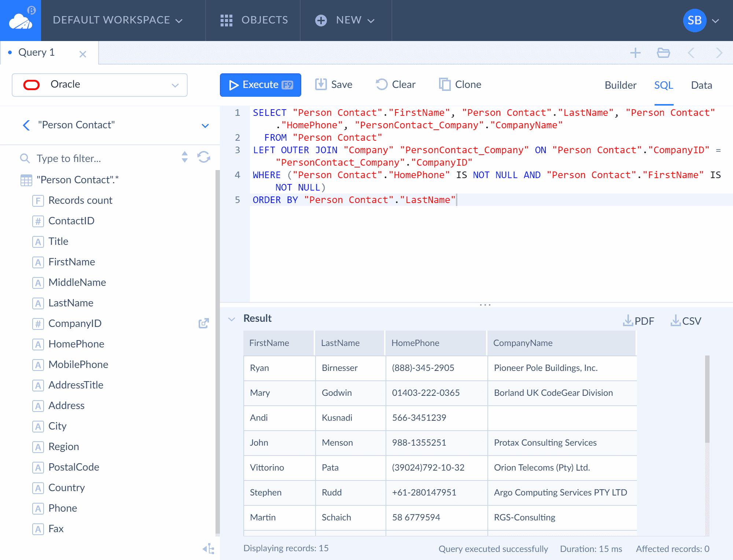The height and width of the screenshot is (560, 733).
Task: Click the refresh icon beside the filter box
Action: tap(204, 158)
